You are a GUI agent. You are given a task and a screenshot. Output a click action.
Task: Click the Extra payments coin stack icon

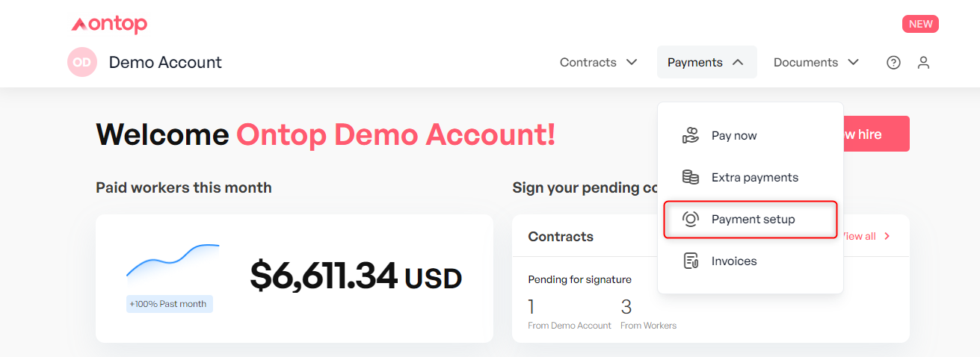(x=690, y=178)
